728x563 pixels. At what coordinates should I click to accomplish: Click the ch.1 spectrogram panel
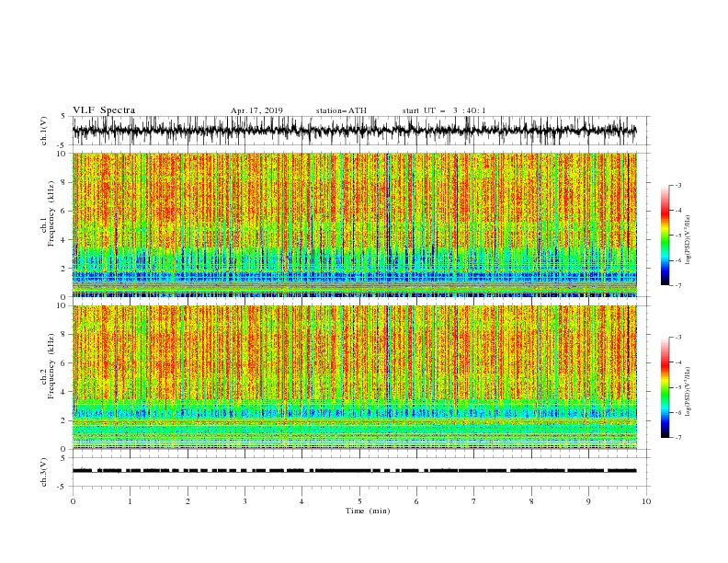point(355,224)
